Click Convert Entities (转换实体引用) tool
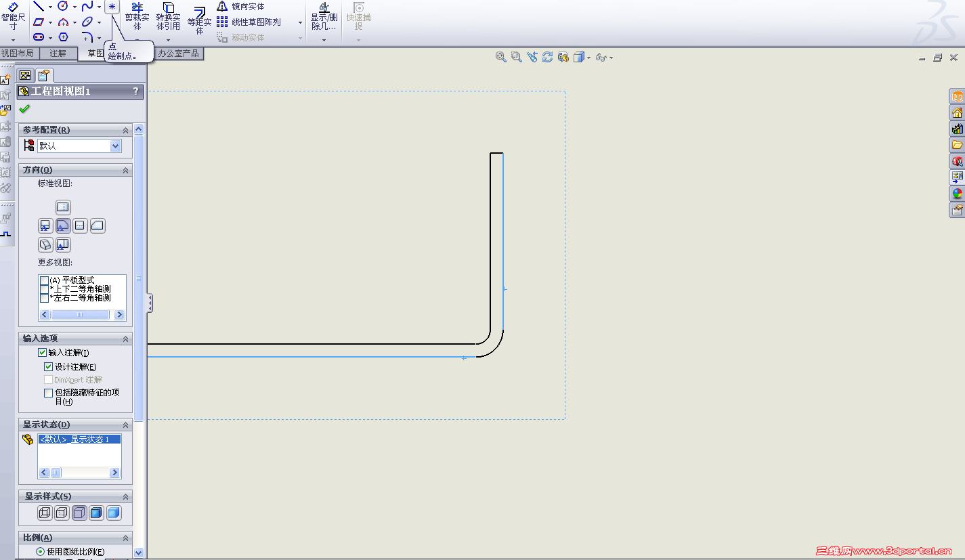Image resolution: width=965 pixels, height=560 pixels. [x=168, y=17]
